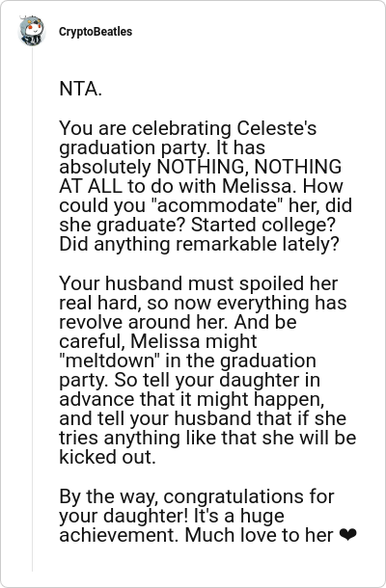Click the paragraph starting "You are celebrating Celeste's"

[x=206, y=186]
